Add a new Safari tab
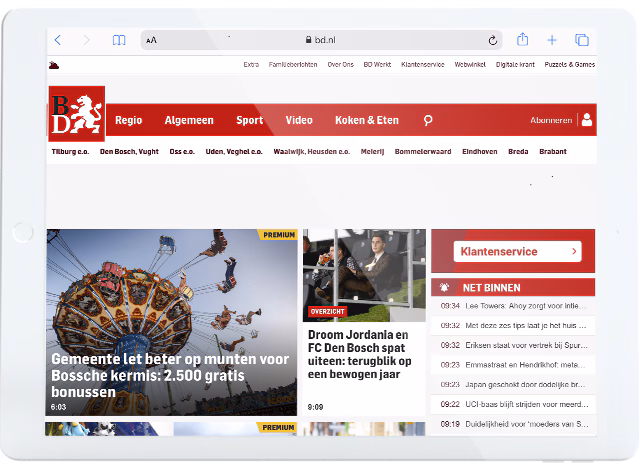The height and width of the screenshot is (470, 640). click(551, 40)
